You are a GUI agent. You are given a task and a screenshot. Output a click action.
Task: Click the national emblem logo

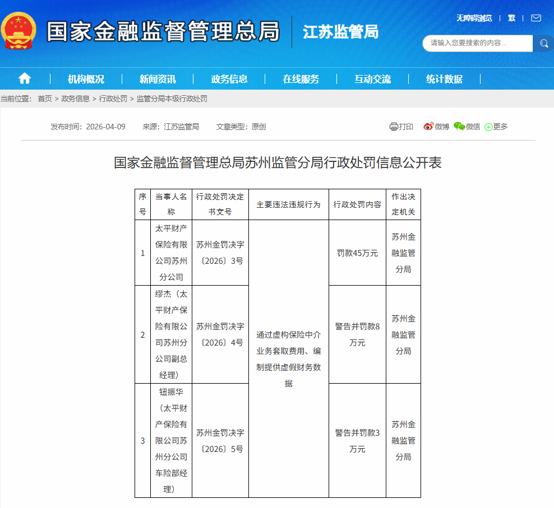18,31
